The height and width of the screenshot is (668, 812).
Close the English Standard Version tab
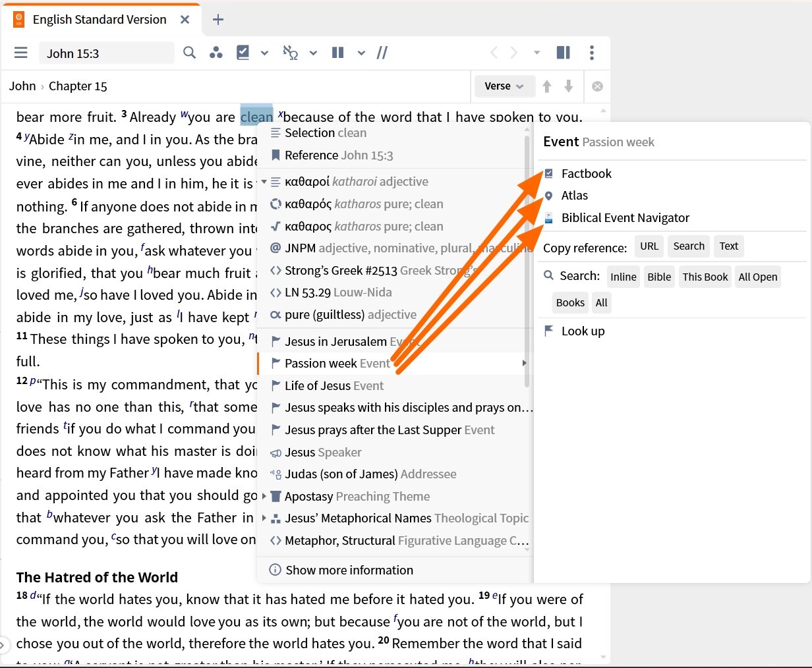click(185, 20)
